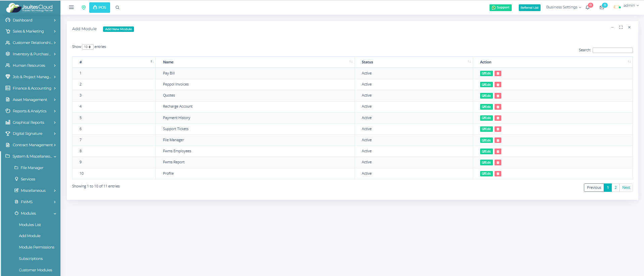
Task: Expand the panel to fullscreen
Action: pos(621,27)
